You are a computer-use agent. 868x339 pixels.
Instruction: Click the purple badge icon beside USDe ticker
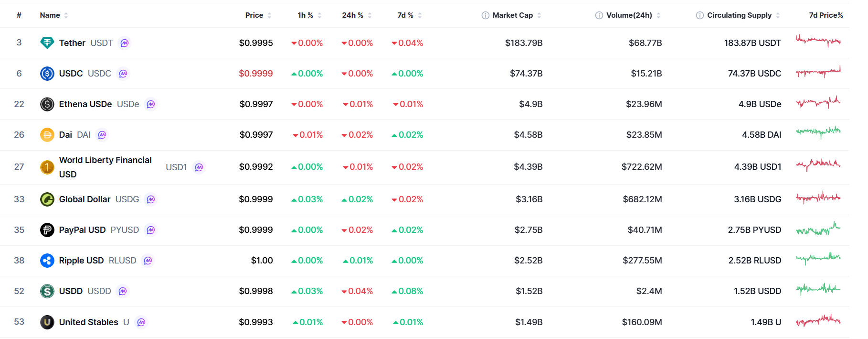151,104
